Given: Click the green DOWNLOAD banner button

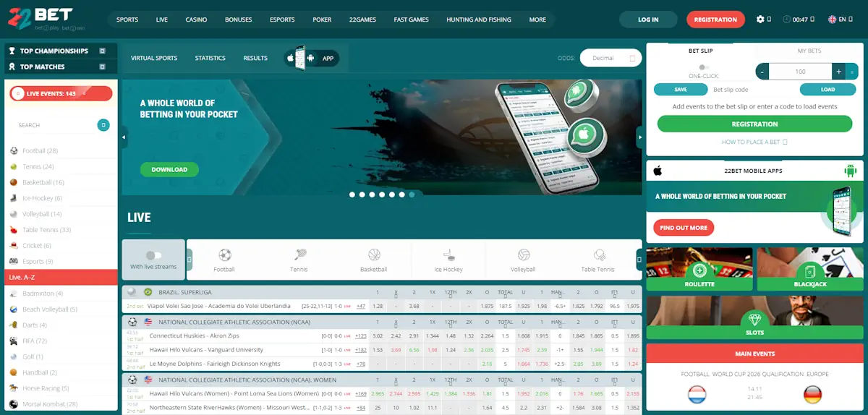Looking at the screenshot, I should [x=169, y=169].
